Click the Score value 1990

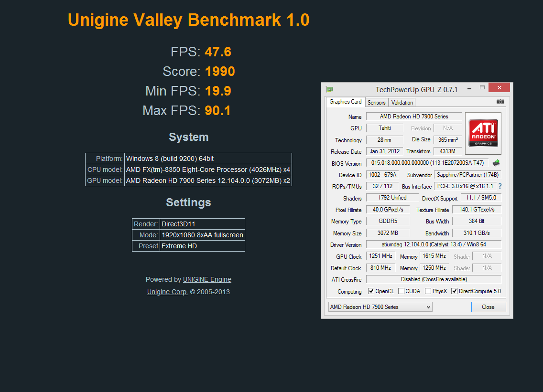(x=220, y=71)
